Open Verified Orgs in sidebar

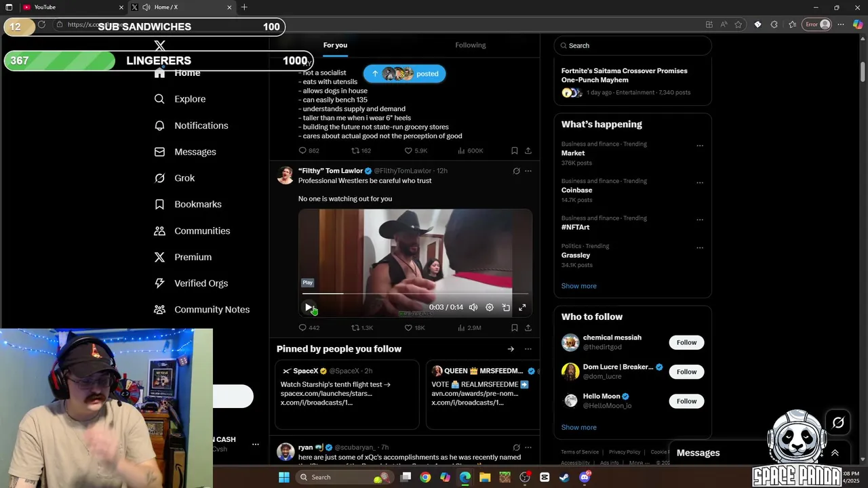tap(191, 283)
